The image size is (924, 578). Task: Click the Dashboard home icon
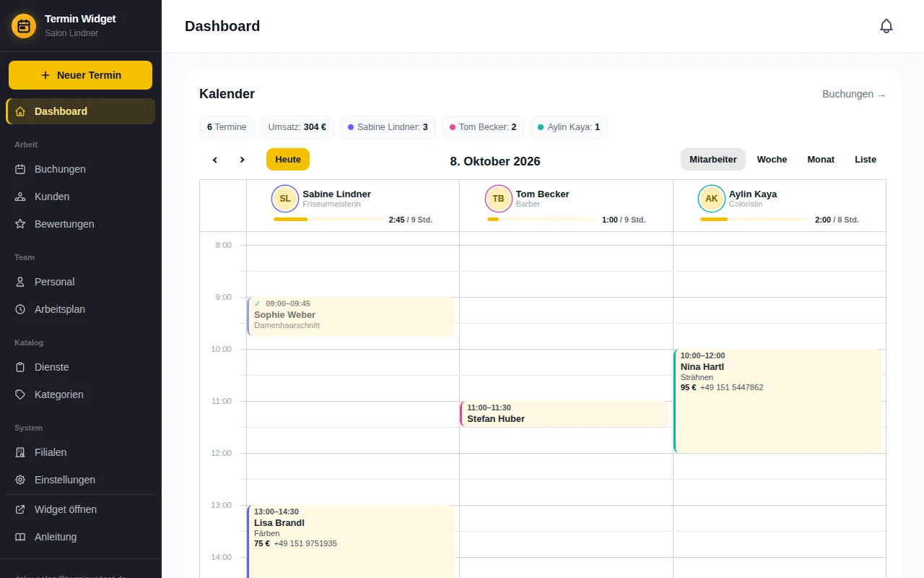tap(20, 111)
